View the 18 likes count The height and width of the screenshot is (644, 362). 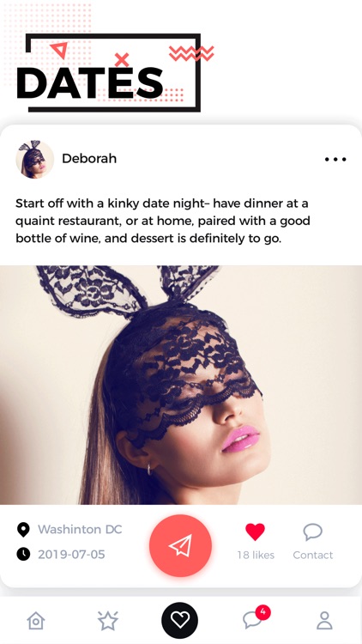click(256, 555)
